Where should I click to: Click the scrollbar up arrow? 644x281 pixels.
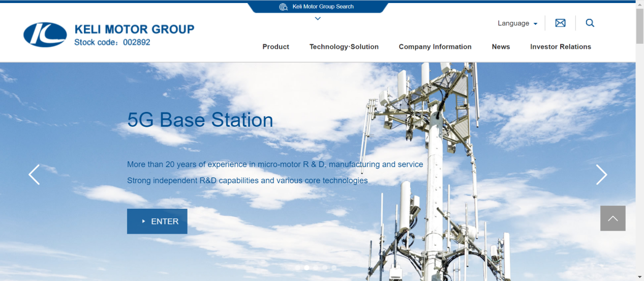639,4
